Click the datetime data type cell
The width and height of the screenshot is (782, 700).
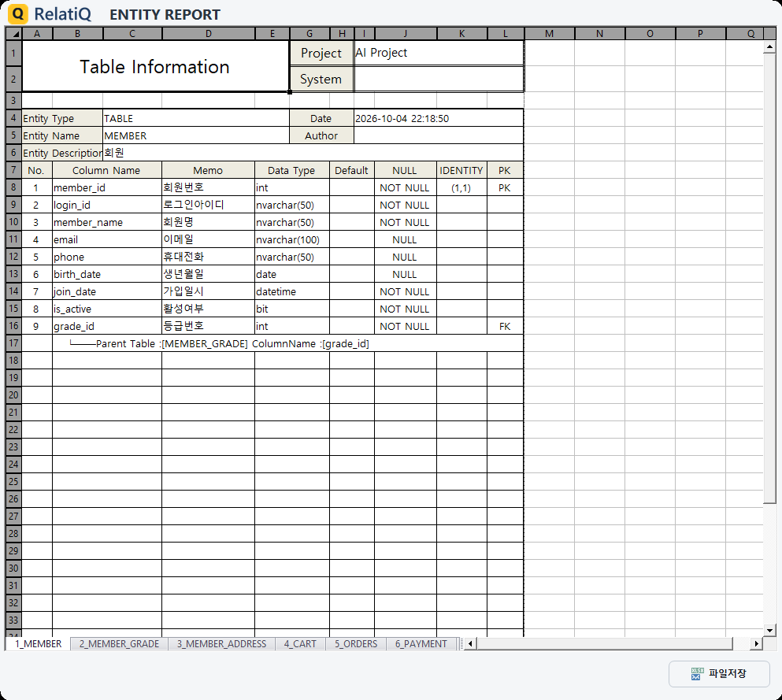point(291,291)
